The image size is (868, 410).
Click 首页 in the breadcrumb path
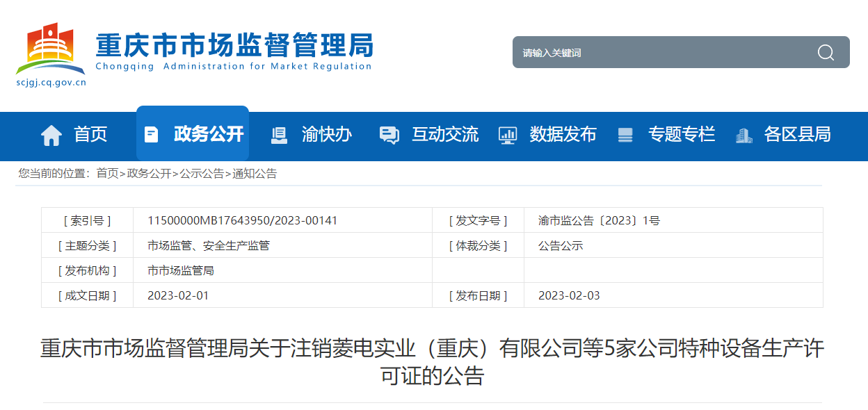tap(107, 174)
